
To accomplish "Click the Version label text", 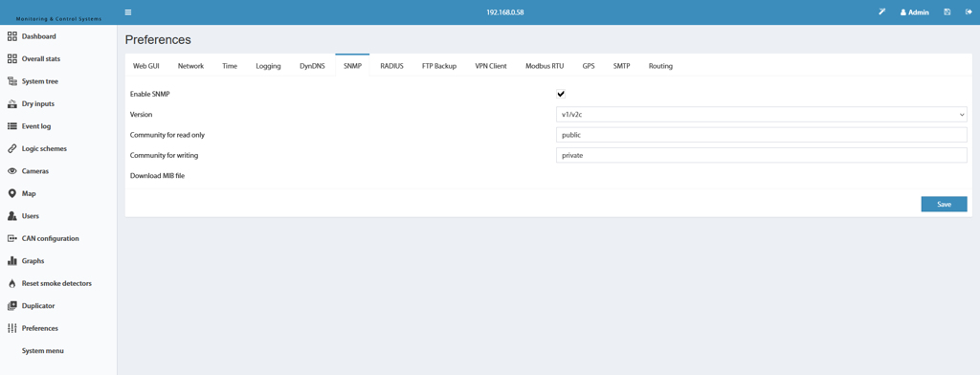I will pyautogui.click(x=142, y=115).
